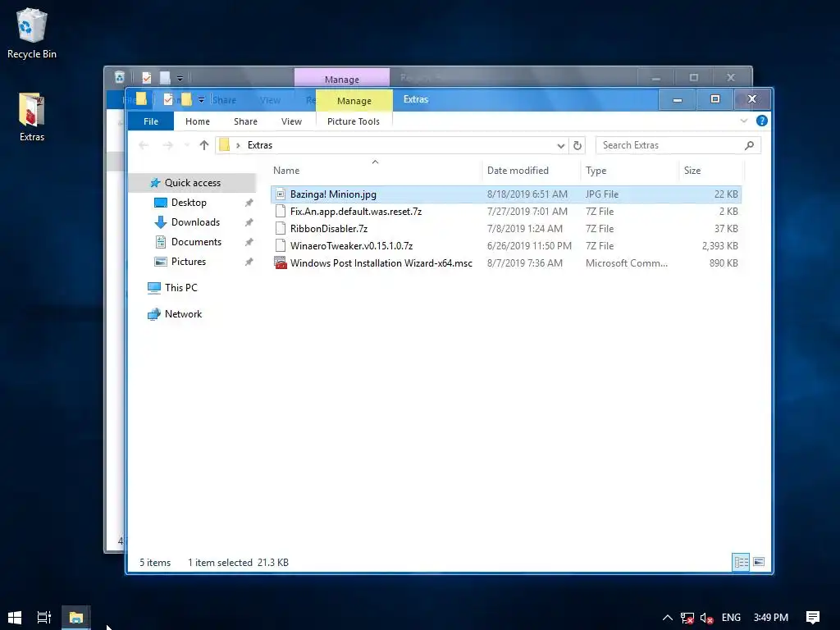Click the muted volume tray icon
Viewport: 840px width, 630px height.
[x=706, y=618]
